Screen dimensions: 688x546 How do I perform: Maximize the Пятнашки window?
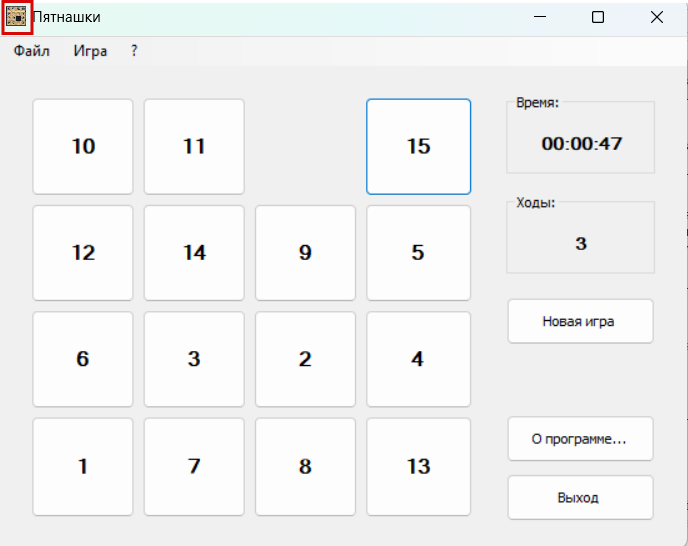[598, 18]
